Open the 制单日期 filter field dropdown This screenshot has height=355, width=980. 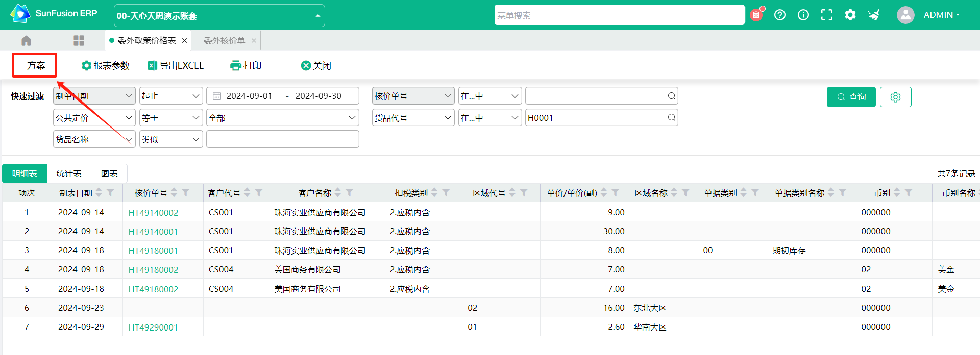pos(94,96)
